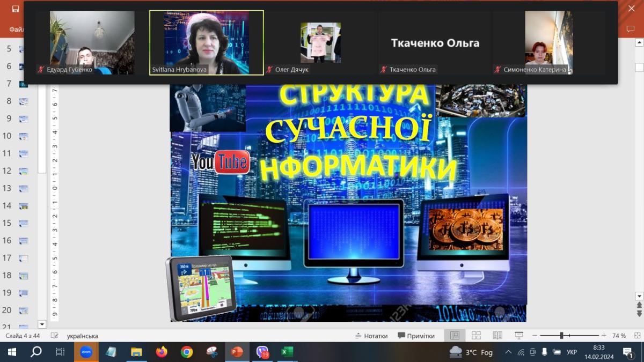Switch to Normal view in status bar
Screen dimensions: 644x362
pos(455,336)
